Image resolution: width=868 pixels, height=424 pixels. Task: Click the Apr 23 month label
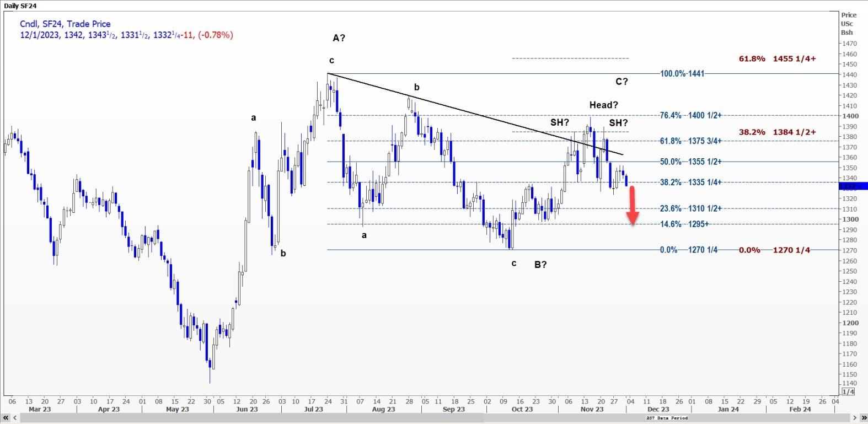[x=109, y=409]
